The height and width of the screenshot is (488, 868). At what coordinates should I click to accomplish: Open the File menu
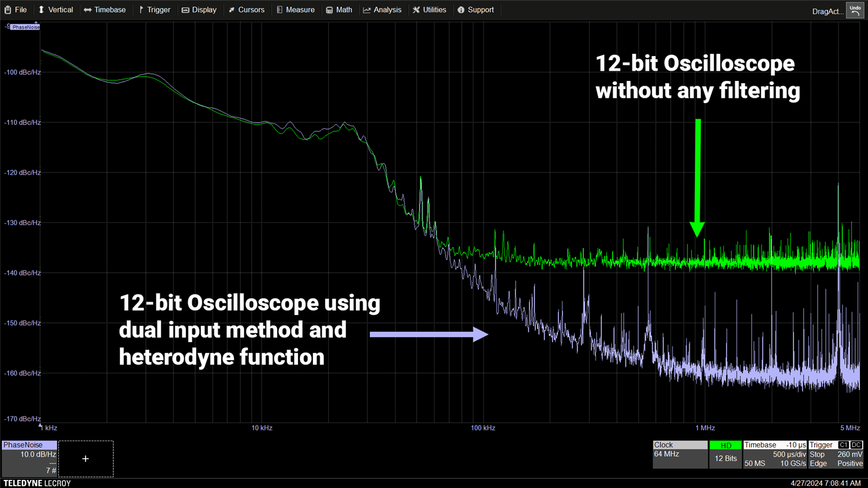(x=16, y=10)
